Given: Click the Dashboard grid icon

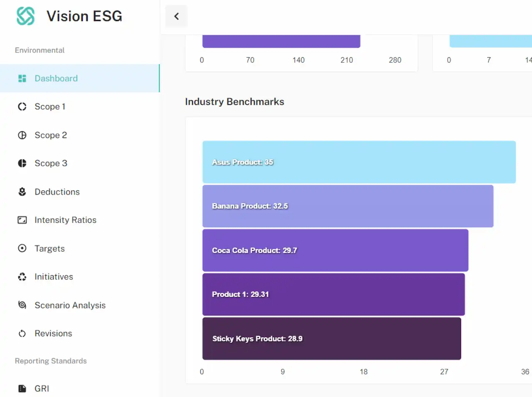Looking at the screenshot, I should pos(22,79).
